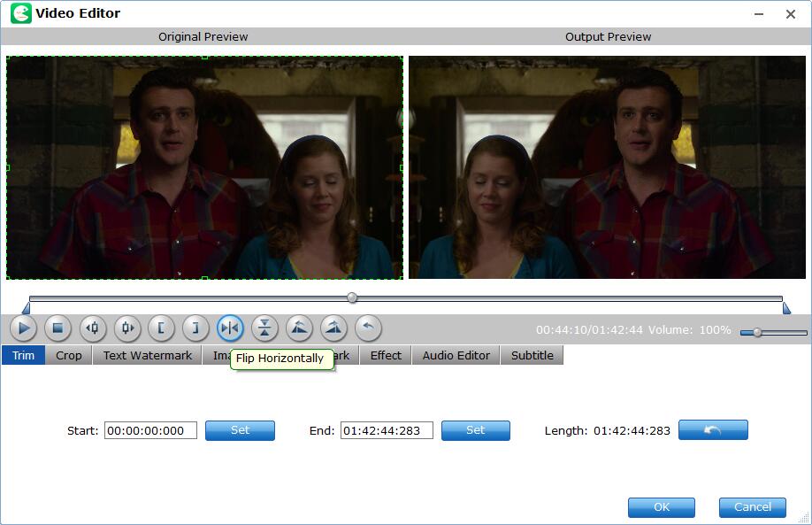Click the Original Preview video frame
The width and height of the screenshot is (812, 525).
(x=204, y=168)
